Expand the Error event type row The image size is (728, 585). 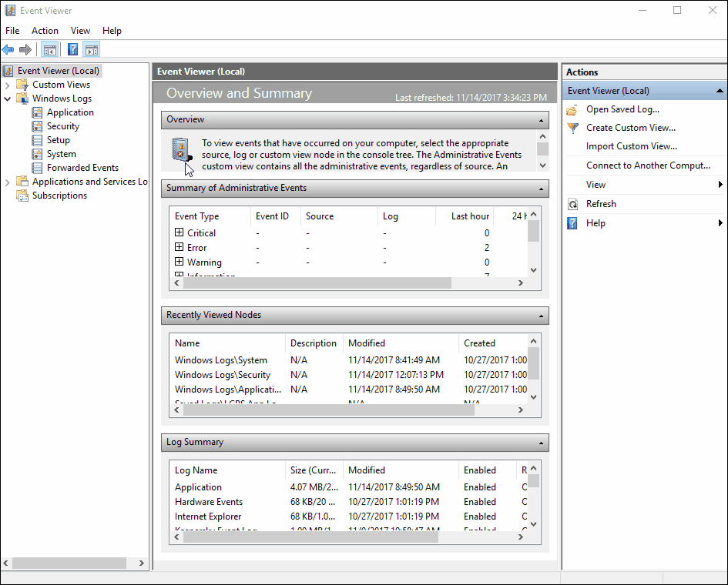179,248
